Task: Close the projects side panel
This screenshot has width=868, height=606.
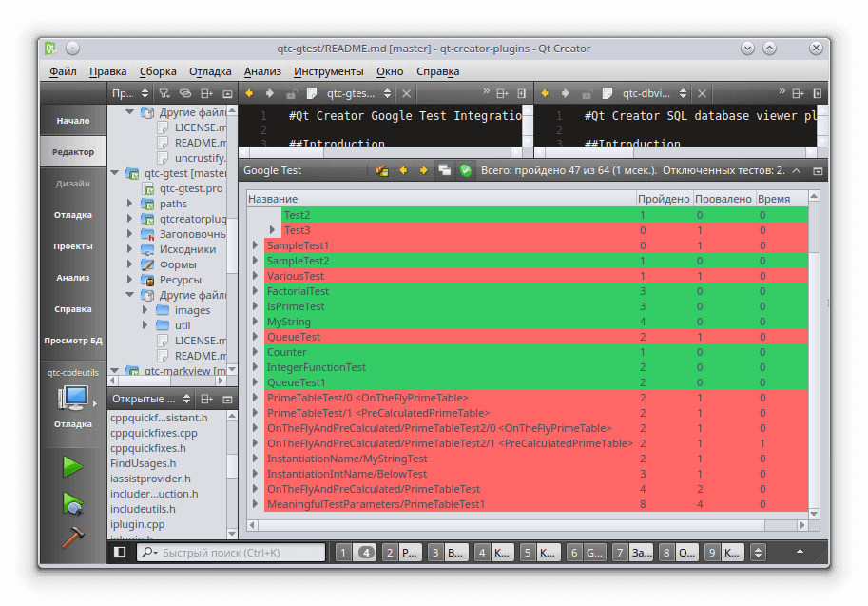Action: pyautogui.click(x=227, y=93)
